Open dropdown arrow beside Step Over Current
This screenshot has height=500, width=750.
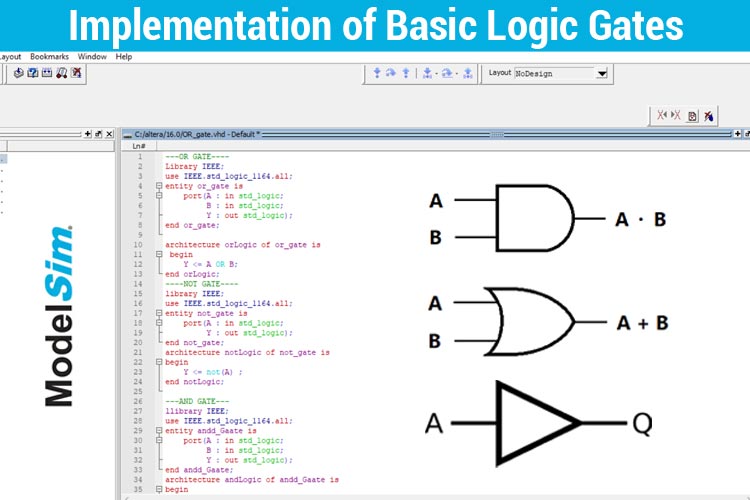click(456, 73)
